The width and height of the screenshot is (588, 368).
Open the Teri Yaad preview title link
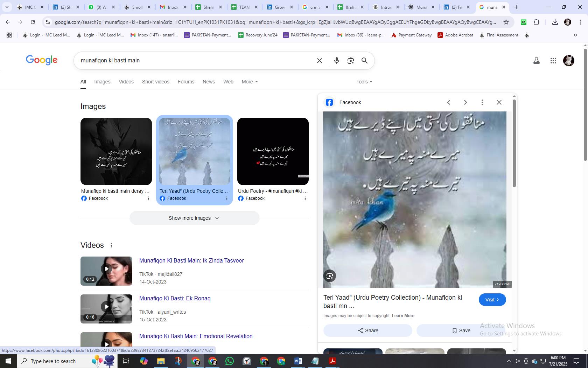[x=393, y=302]
